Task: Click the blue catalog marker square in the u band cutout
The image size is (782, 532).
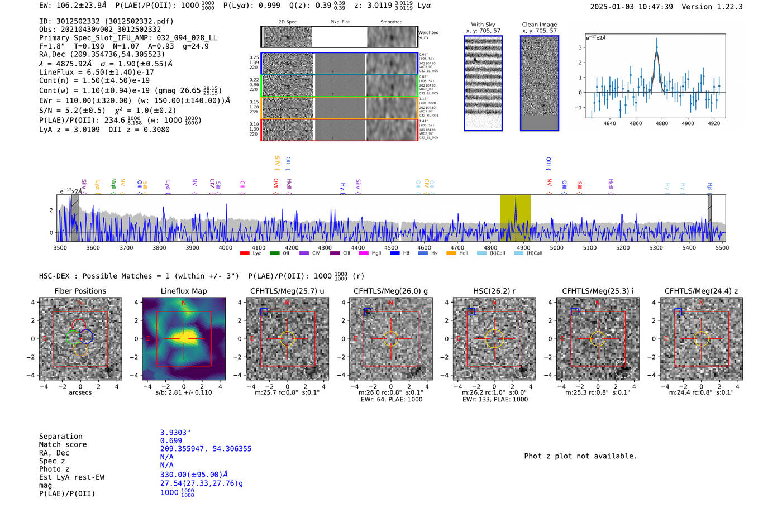Action: 264,311
